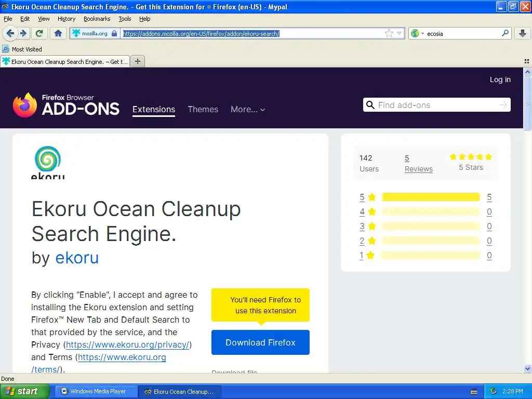This screenshot has width=532, height=399.
Task: Click the Firefox Browser Add-ons logo
Action: 66,105
